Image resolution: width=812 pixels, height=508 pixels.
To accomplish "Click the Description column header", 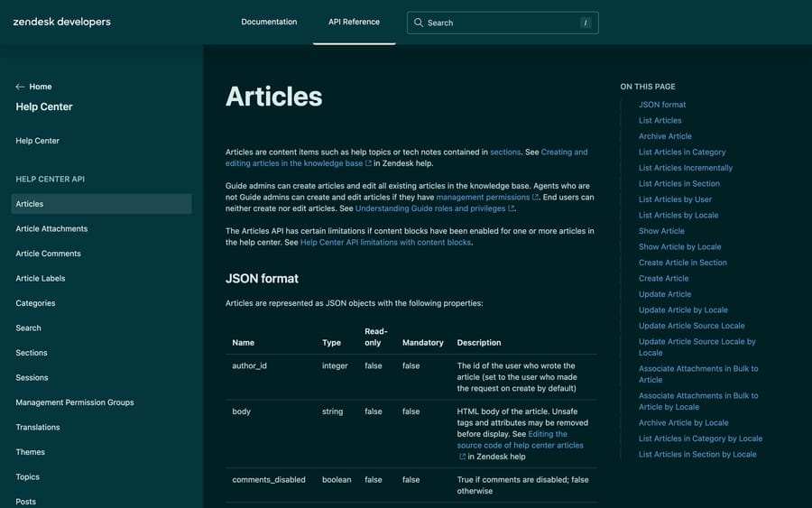I will [479, 343].
